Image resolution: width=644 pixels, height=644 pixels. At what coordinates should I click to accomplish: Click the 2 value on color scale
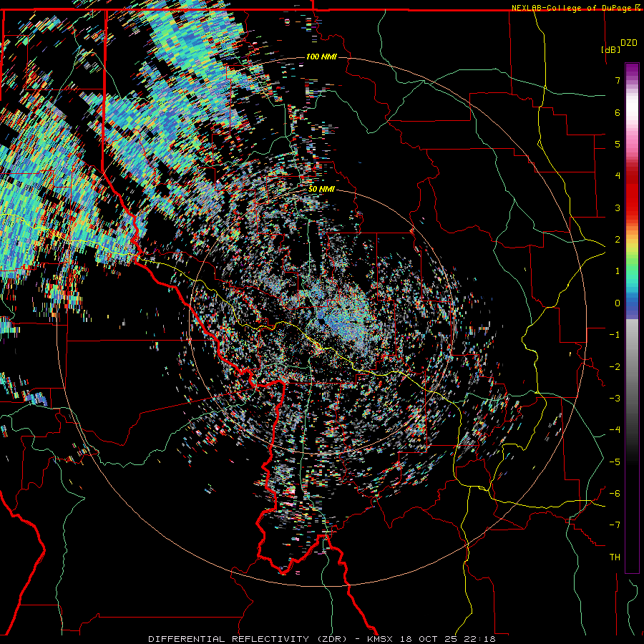pos(618,240)
